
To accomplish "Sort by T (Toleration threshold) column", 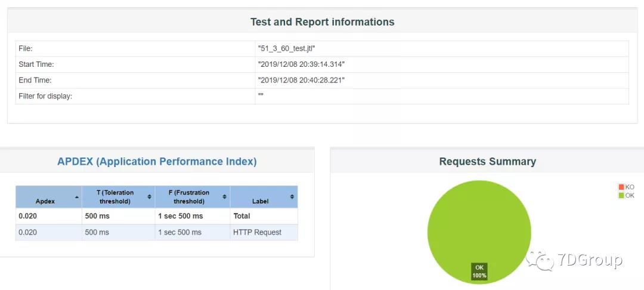I will pyautogui.click(x=118, y=197).
